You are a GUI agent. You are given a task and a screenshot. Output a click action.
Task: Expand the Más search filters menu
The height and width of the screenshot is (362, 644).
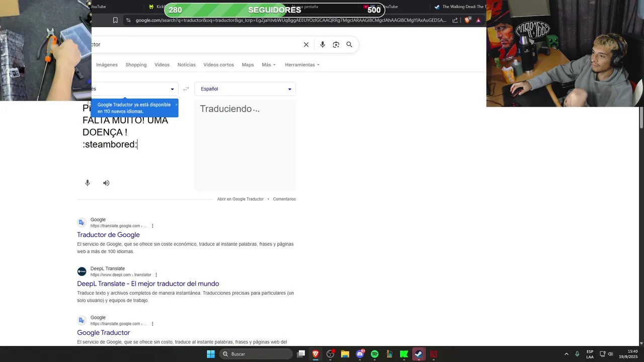[269, 65]
